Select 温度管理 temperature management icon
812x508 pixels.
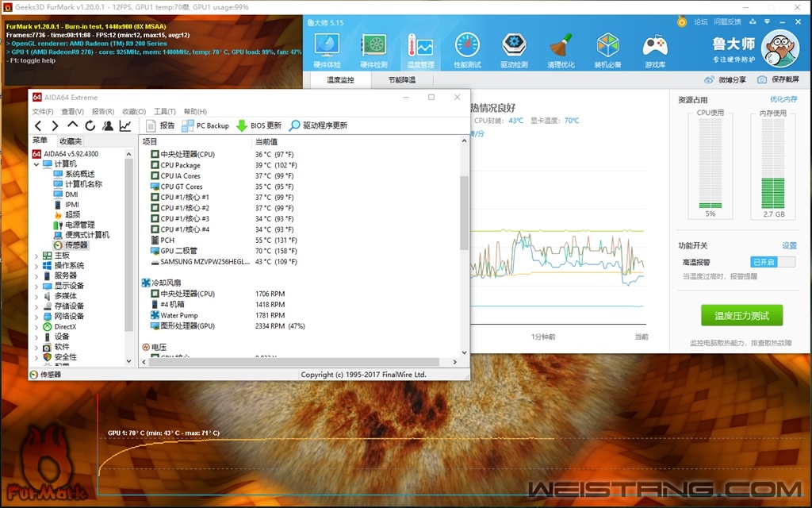(x=420, y=50)
